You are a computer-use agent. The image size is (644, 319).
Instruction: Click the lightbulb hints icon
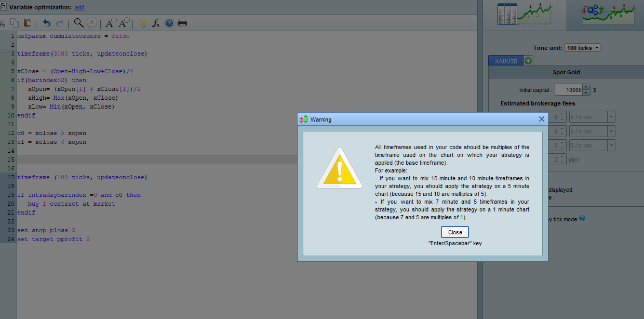click(x=143, y=23)
